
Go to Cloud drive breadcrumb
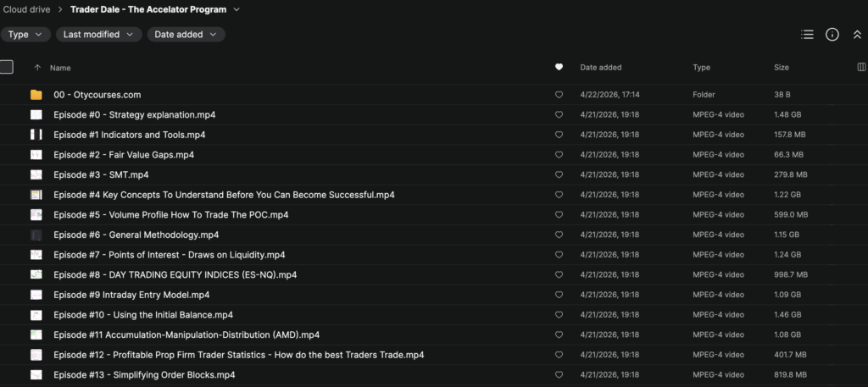(x=26, y=9)
